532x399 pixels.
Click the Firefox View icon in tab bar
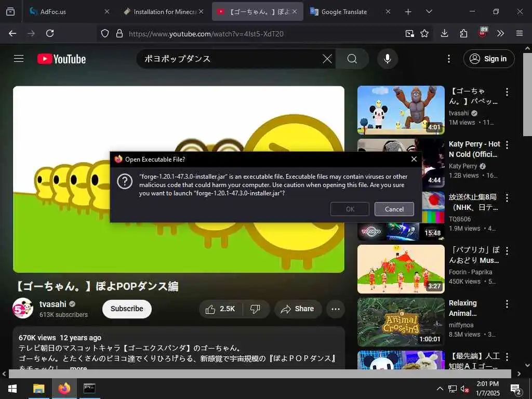(10, 11)
